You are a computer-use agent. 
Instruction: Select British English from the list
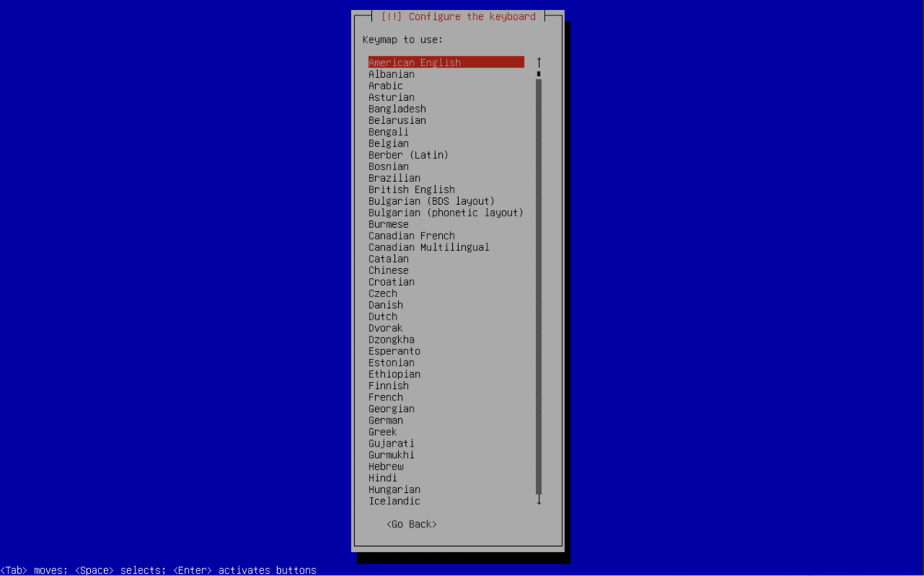pyautogui.click(x=411, y=189)
